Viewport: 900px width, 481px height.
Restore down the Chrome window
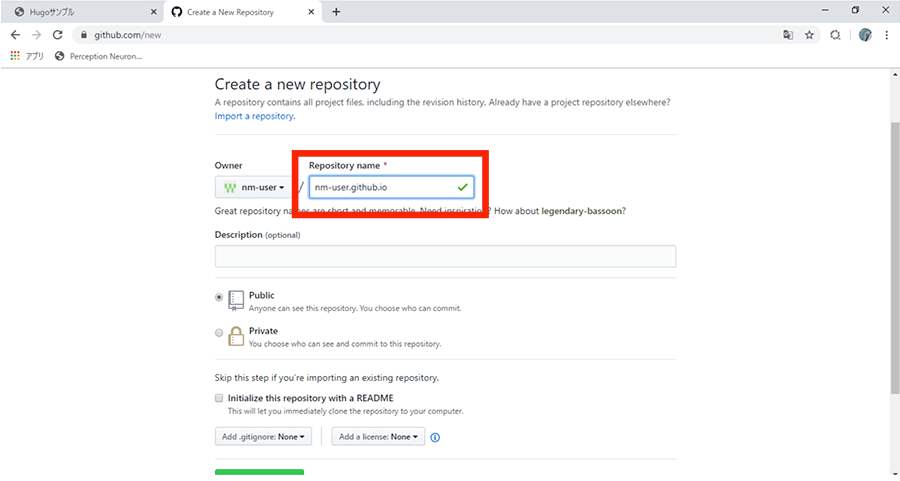[x=855, y=10]
